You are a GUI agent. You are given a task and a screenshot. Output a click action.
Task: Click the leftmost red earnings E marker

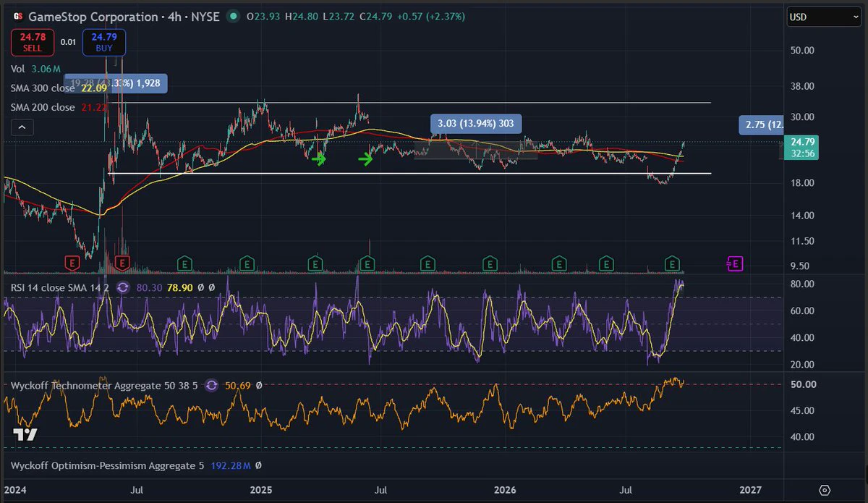pos(72,263)
